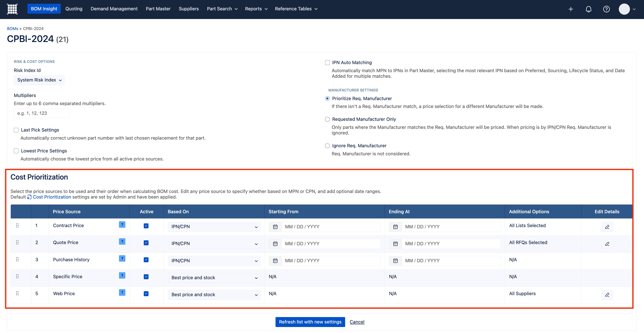
Task: Open calendar for Contract Price Ending At
Action: pyautogui.click(x=396, y=227)
